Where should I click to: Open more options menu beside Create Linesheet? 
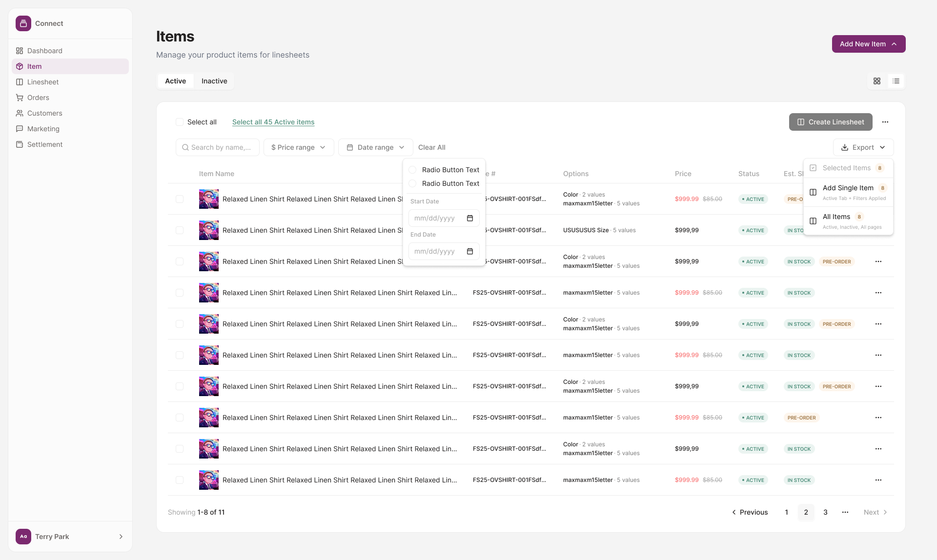point(885,122)
